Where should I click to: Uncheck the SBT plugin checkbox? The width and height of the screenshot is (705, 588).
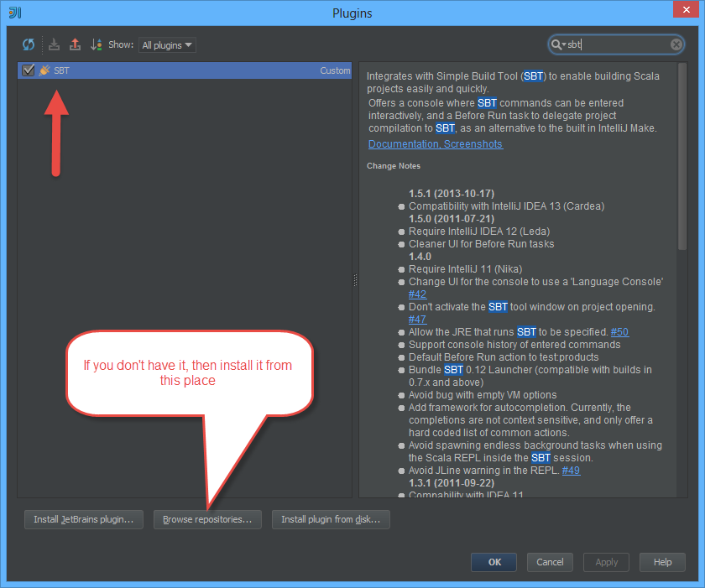tap(29, 70)
